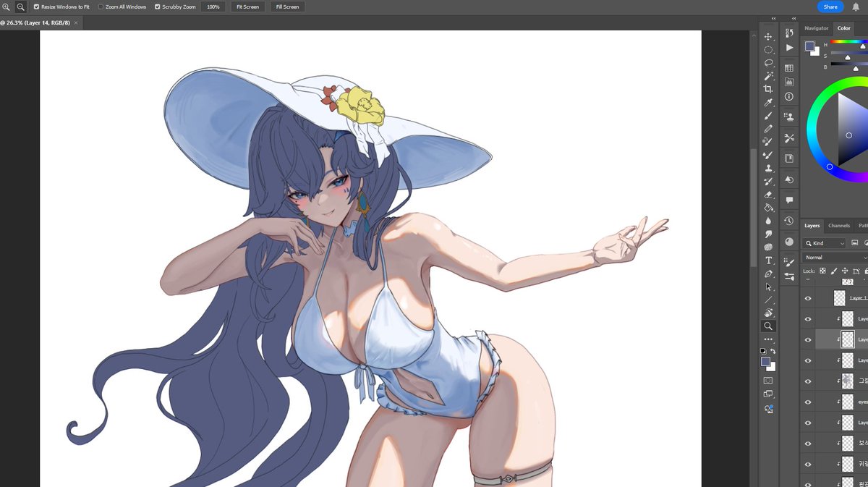The width and height of the screenshot is (868, 487).
Task: Adjust the S saturation slider handle
Action: tap(848, 58)
